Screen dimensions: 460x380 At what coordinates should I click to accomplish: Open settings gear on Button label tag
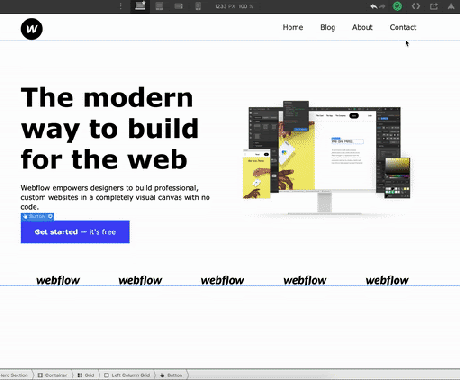coord(50,217)
